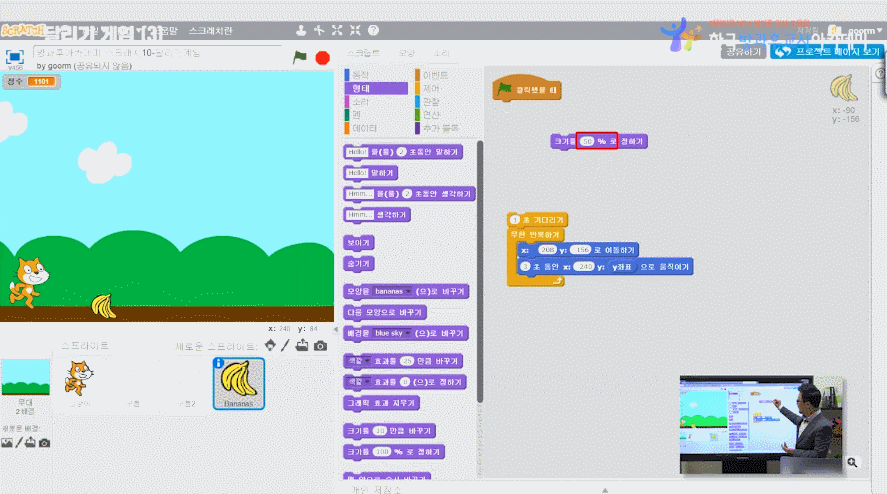The height and width of the screenshot is (494, 887).
Task: Select the 형태 looks block category
Action: [x=376, y=88]
